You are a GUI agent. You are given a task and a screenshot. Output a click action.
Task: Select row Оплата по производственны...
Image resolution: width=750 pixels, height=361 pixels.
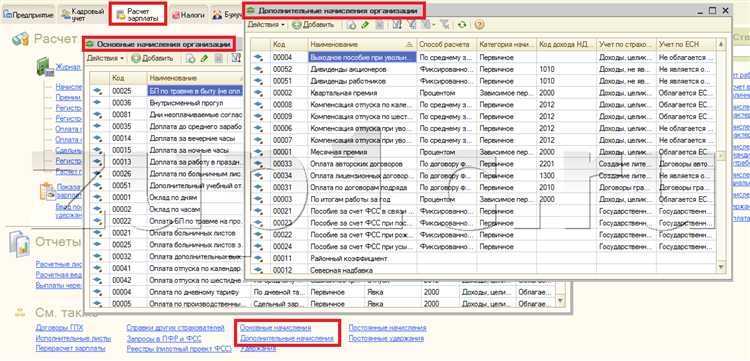pos(323,304)
